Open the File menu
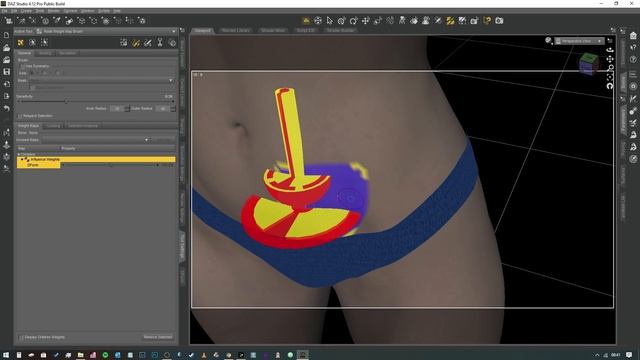 click(4, 11)
